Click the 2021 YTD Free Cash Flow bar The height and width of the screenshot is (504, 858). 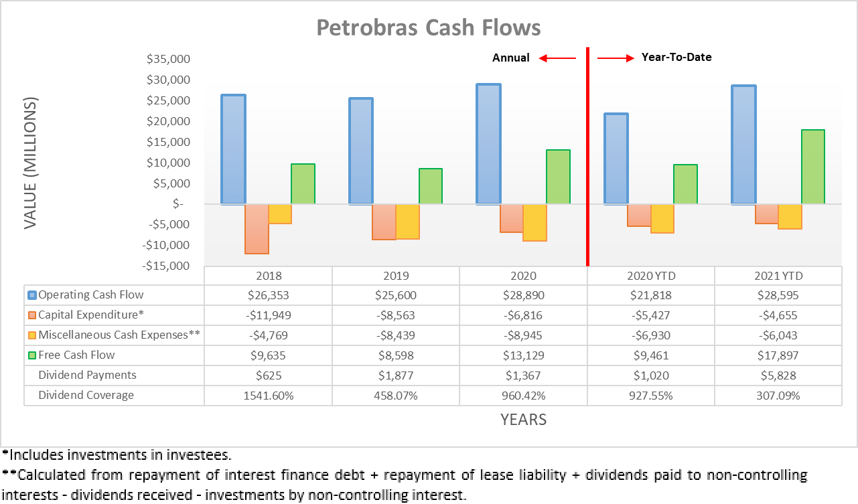[x=813, y=167]
